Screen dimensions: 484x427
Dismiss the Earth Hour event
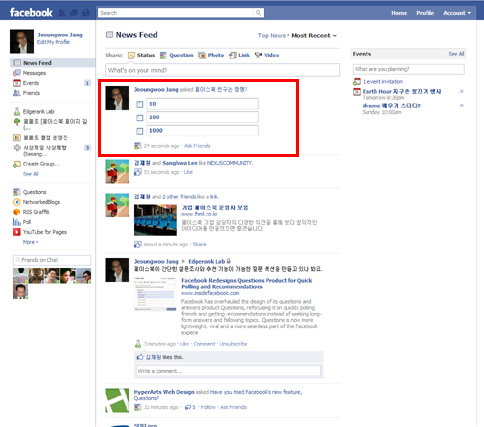[x=462, y=91]
